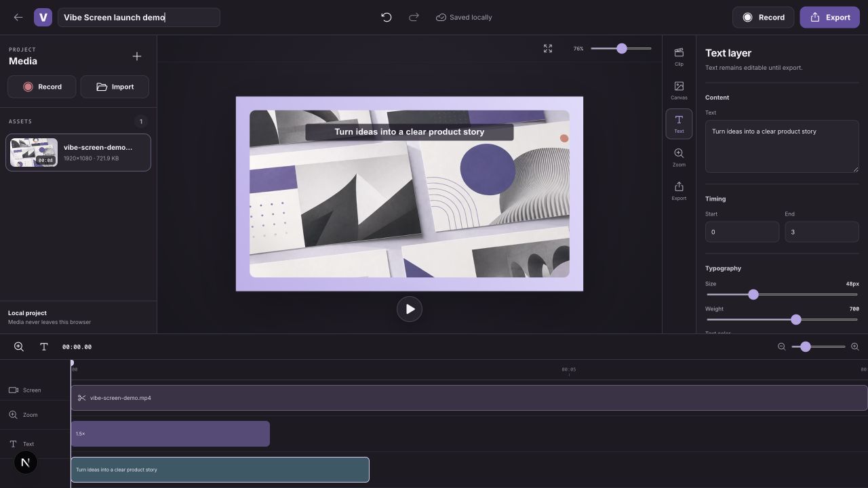Click the redo icon
The width and height of the screenshot is (868, 488).
pyautogui.click(x=414, y=18)
